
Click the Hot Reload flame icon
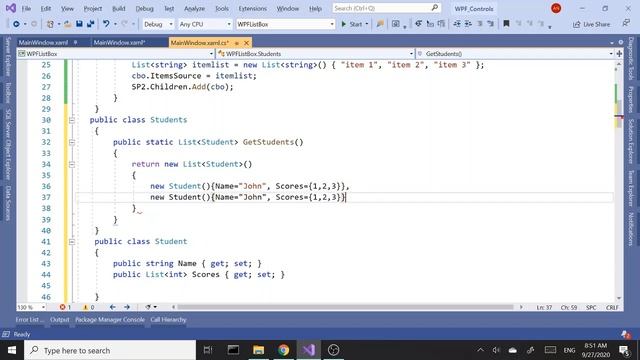(x=380, y=24)
